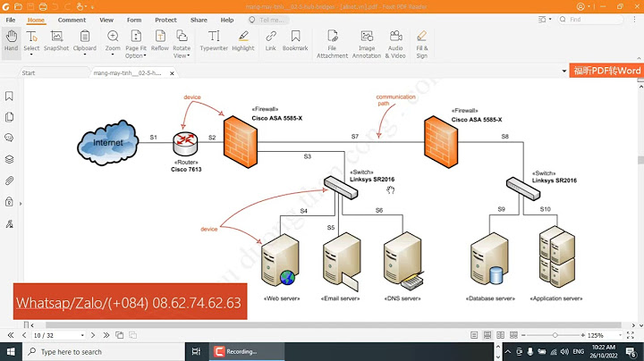Open page number dropdown
The height and width of the screenshot is (361, 644).
pos(82,335)
